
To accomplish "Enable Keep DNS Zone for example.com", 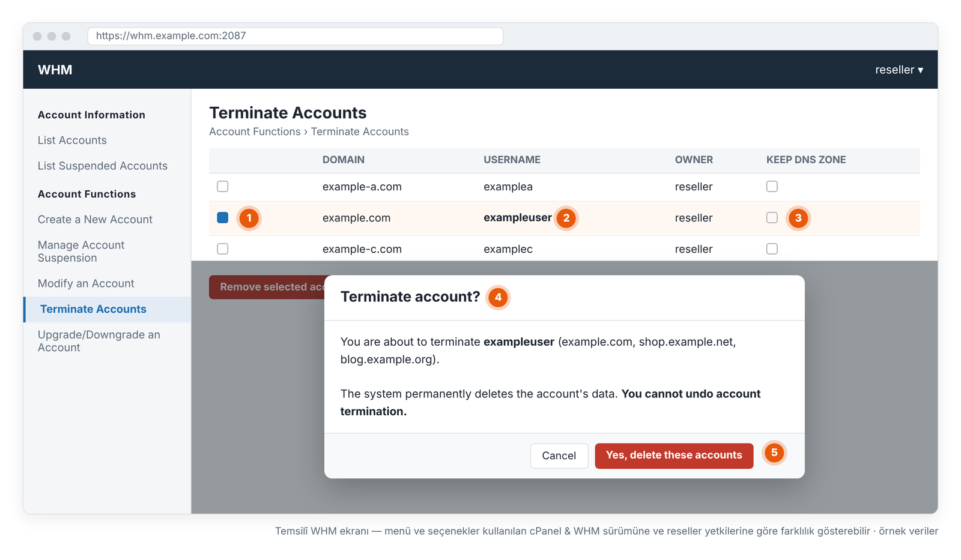I will pos(772,218).
